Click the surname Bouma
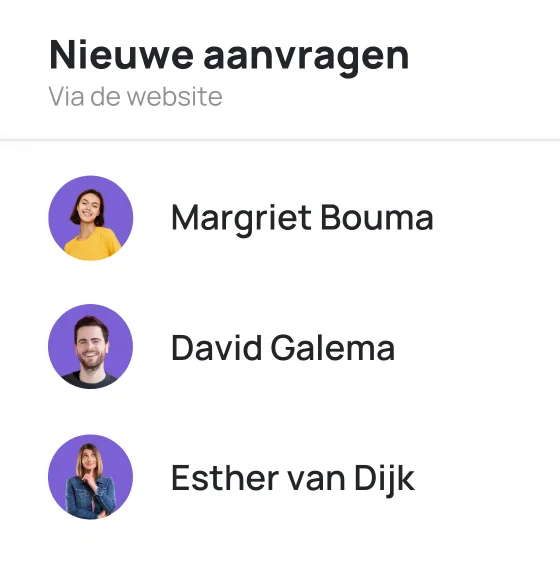 click(x=377, y=217)
